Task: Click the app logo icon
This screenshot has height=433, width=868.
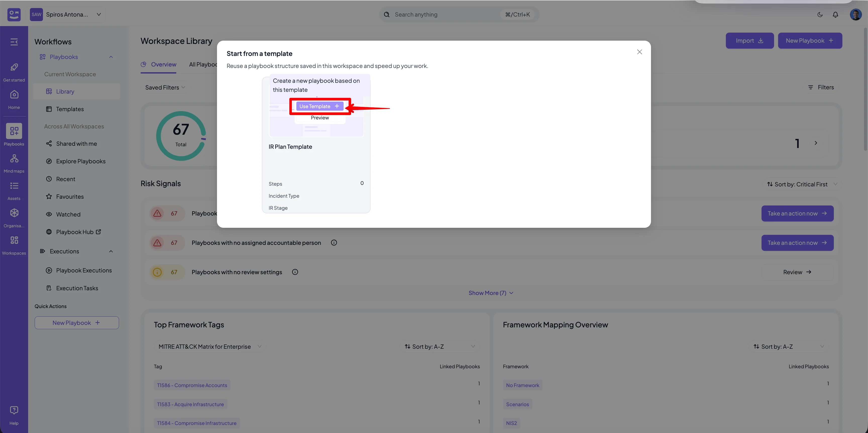Action: click(14, 15)
